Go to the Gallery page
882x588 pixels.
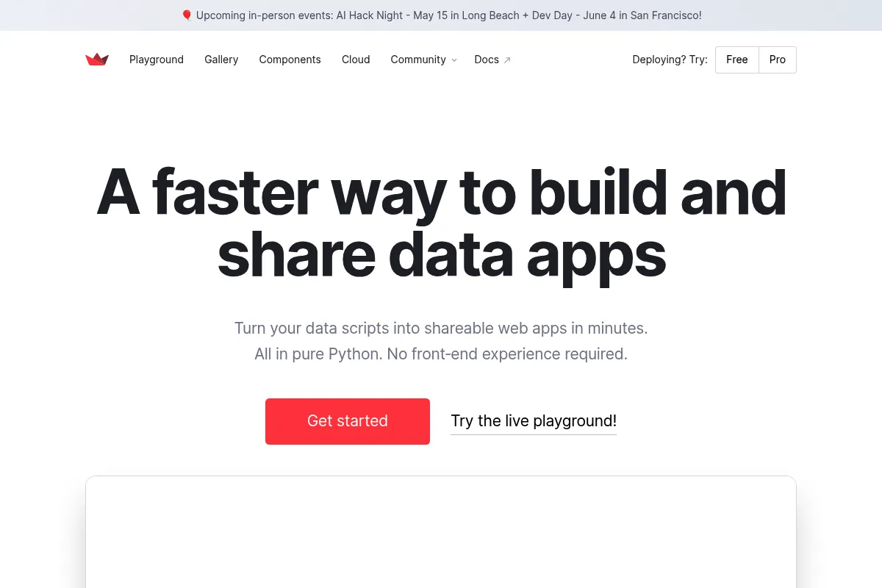pyautogui.click(x=221, y=60)
